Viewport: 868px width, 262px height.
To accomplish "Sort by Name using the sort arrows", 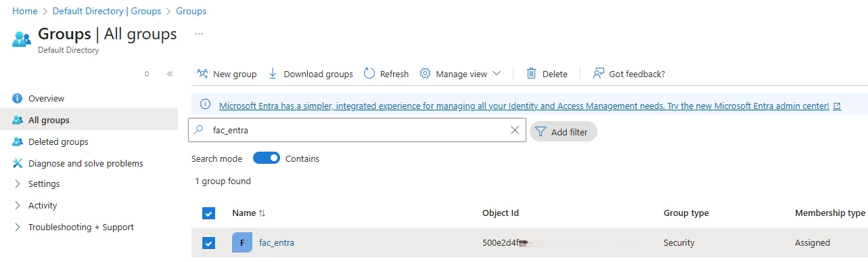I will click(x=262, y=213).
